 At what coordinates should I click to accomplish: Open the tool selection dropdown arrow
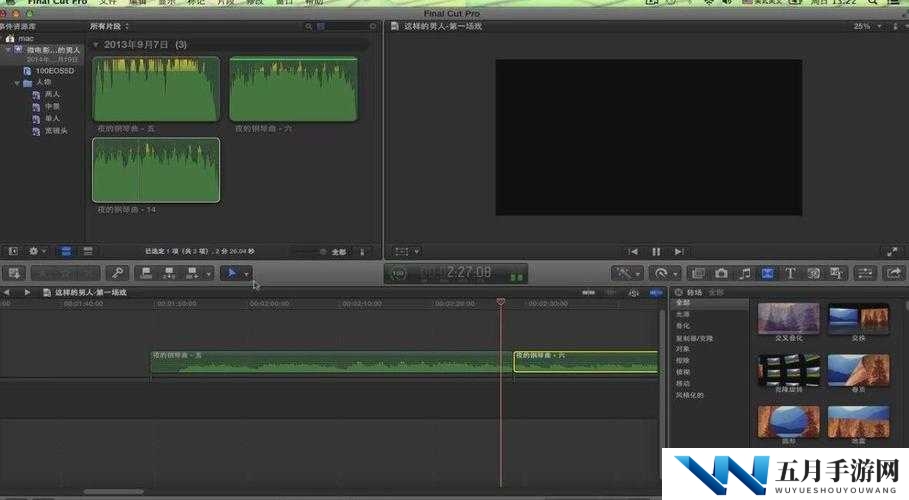coord(246,273)
